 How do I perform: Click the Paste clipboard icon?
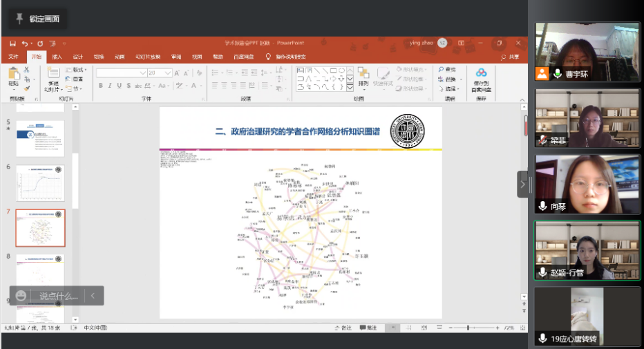13,75
